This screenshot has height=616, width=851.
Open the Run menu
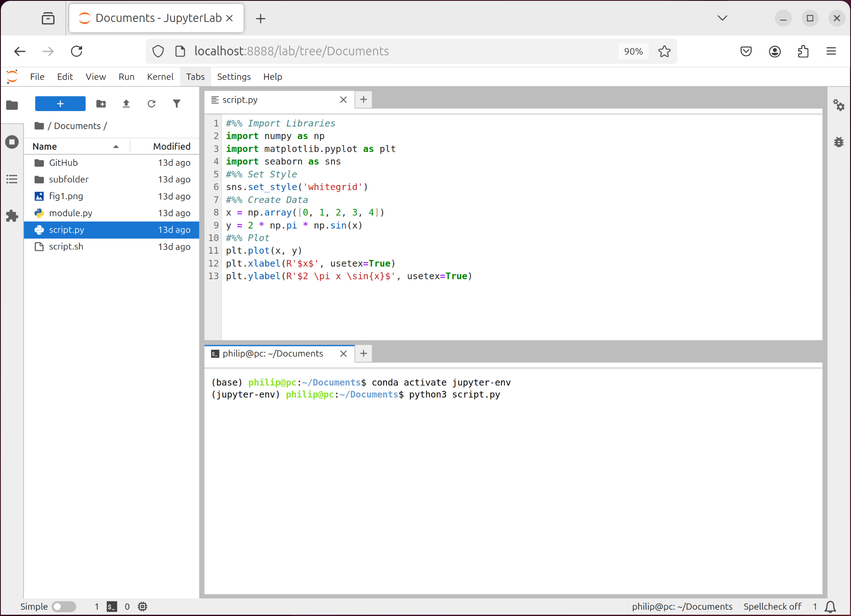(126, 77)
